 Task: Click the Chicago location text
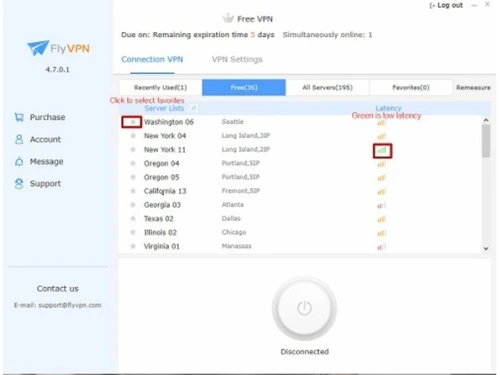coord(234,232)
